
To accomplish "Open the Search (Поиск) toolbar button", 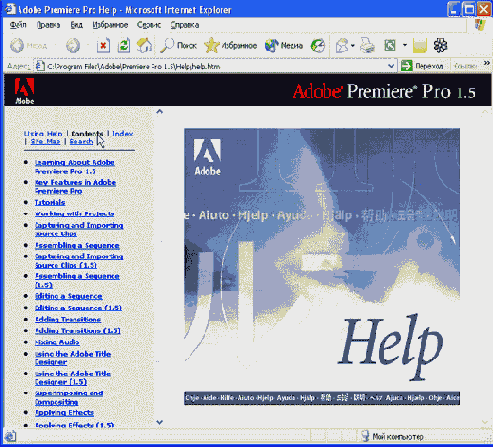I will click(x=178, y=45).
